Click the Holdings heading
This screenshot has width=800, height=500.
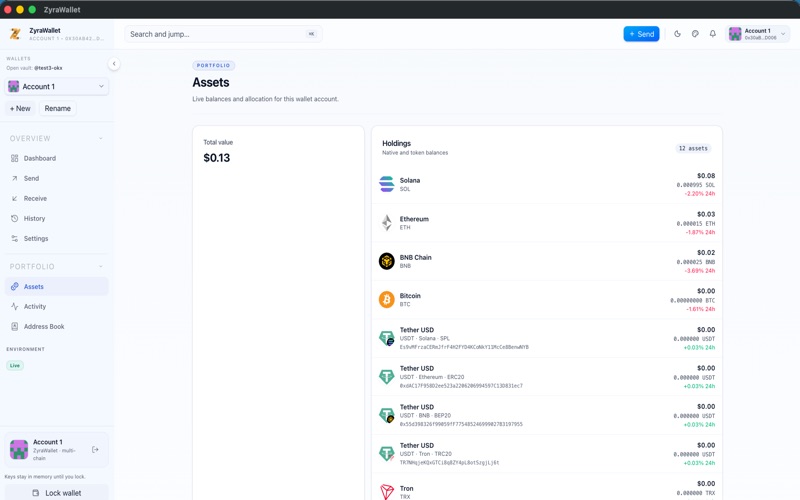point(396,143)
